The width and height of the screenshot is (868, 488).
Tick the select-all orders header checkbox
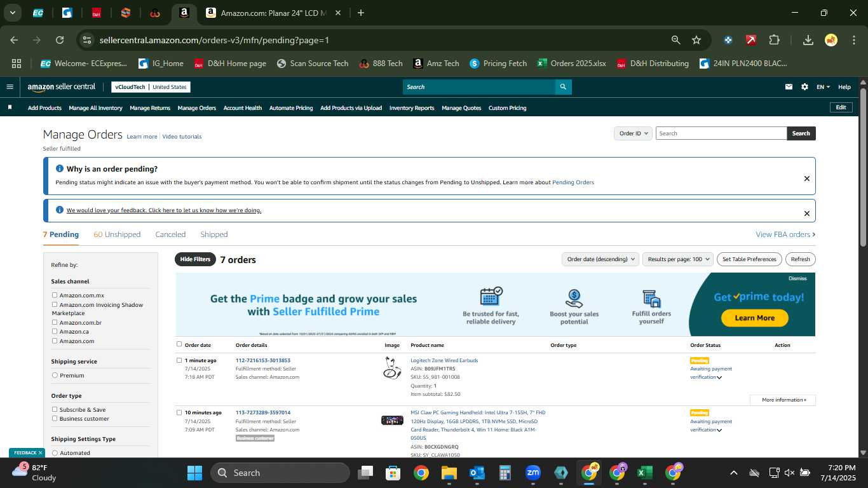click(179, 344)
